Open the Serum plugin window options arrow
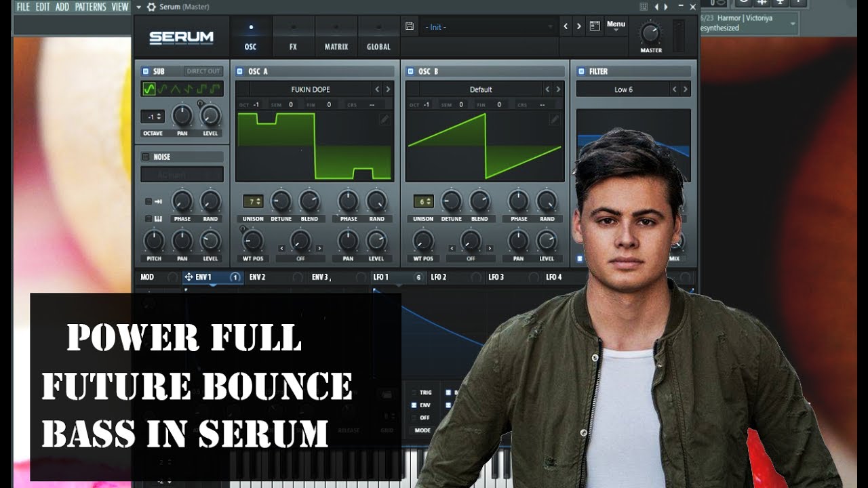Viewport: 868px width, 488px height. (x=138, y=7)
